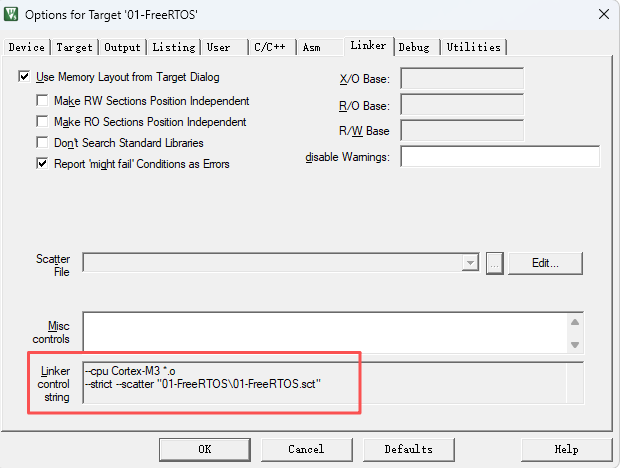The width and height of the screenshot is (621, 468).
Task: Open Help for linker options
Action: click(567, 449)
